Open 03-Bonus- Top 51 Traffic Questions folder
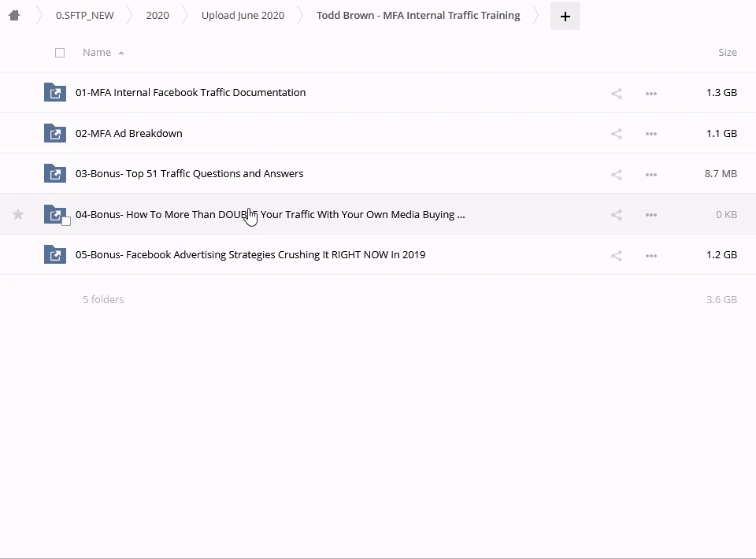This screenshot has height=559, width=756. click(189, 173)
